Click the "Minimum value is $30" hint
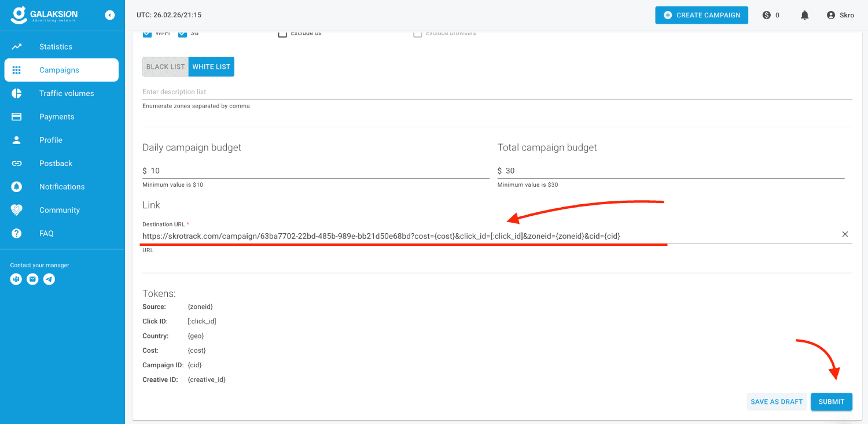Screen dimensions: 868x424 (x=528, y=185)
